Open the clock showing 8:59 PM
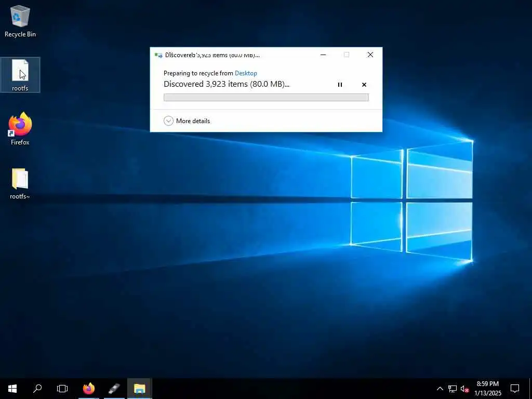This screenshot has width=532, height=399. (x=487, y=389)
